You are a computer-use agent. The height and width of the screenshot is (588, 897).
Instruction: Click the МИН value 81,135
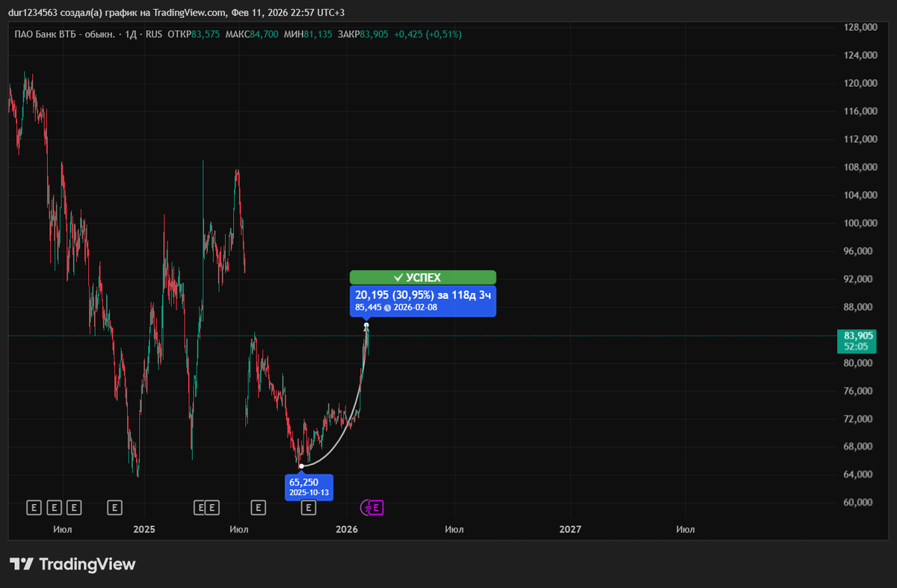[318, 34]
